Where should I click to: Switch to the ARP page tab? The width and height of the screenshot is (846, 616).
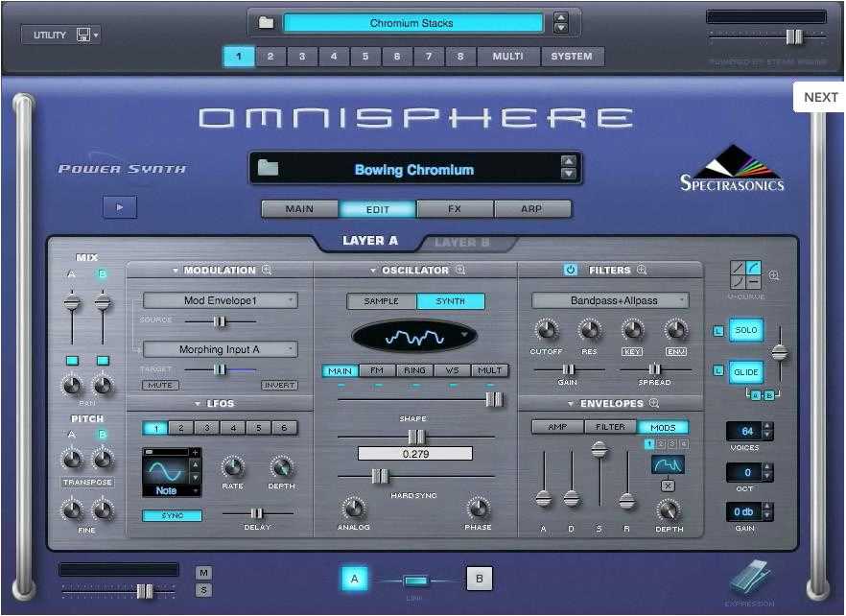click(x=532, y=208)
